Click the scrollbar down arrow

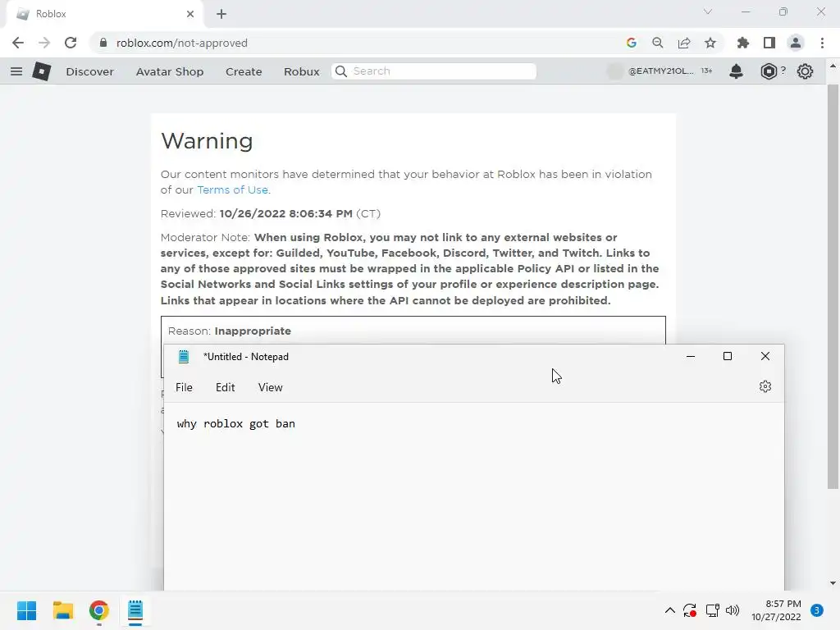[833, 583]
